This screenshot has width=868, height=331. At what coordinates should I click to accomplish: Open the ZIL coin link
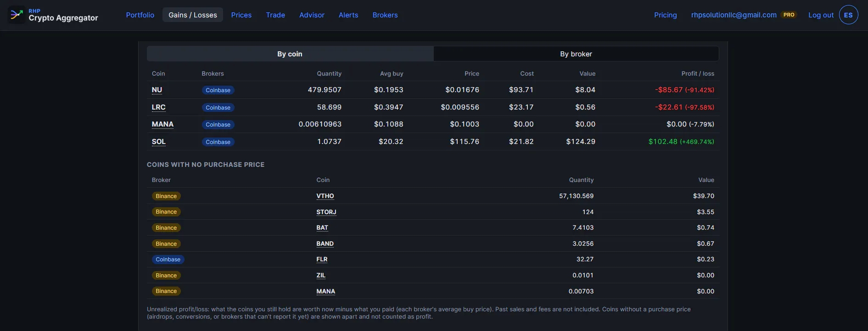coord(321,275)
